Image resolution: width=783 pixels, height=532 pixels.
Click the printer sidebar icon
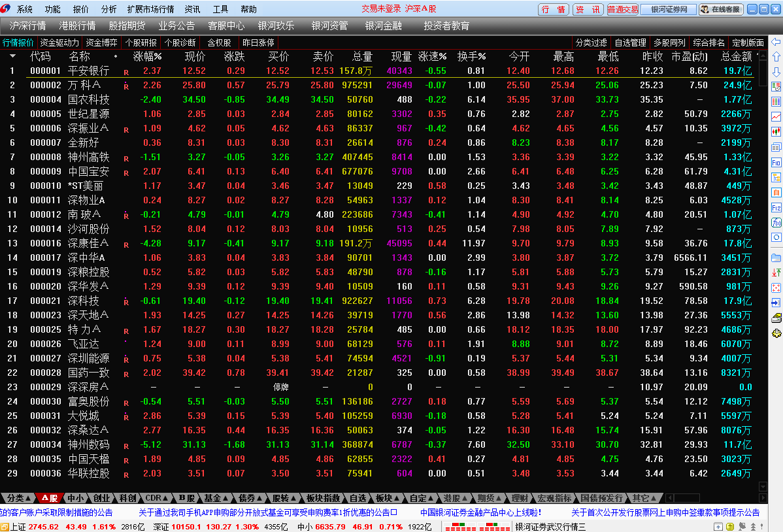(x=776, y=318)
